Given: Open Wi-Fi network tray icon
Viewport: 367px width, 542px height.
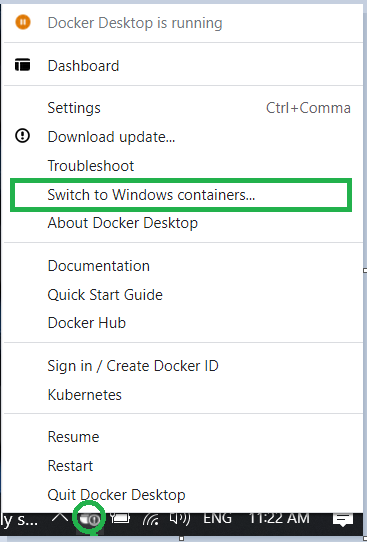Looking at the screenshot, I should [x=151, y=518].
